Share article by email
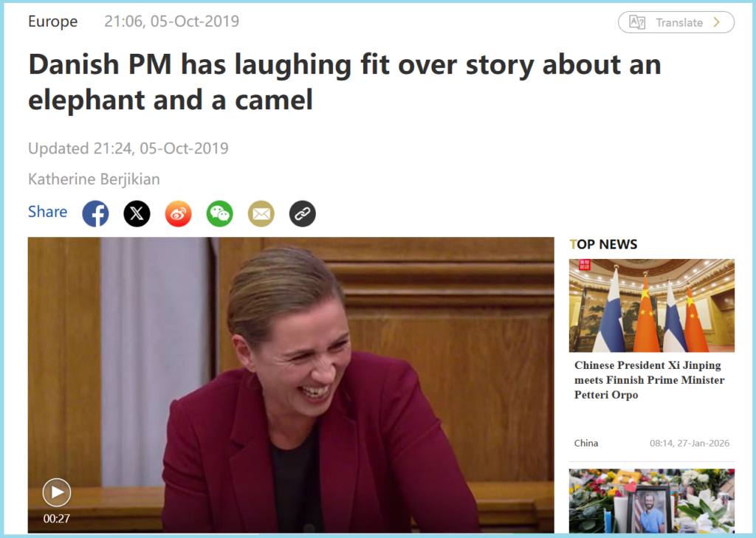This screenshot has width=756, height=538. (261, 214)
